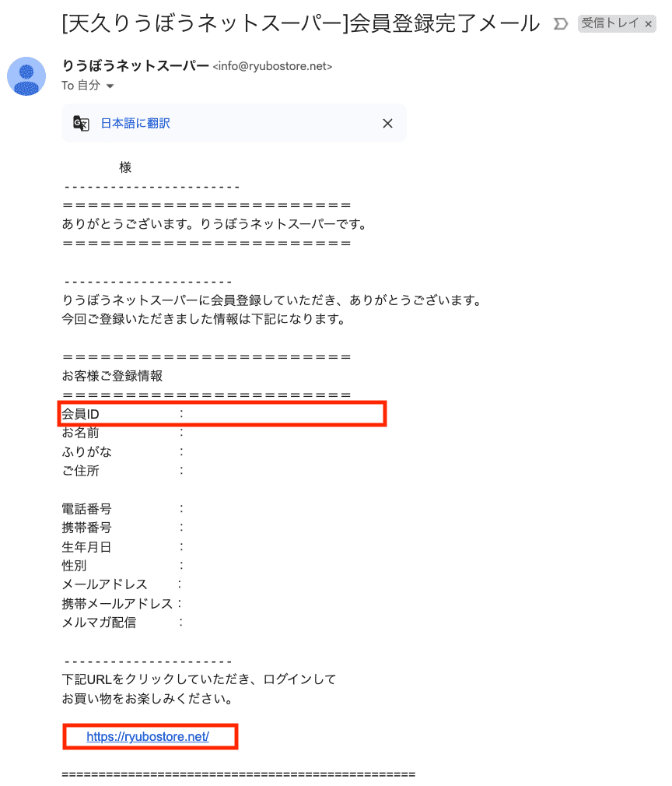Click the メールアドレス field label
The height and width of the screenshot is (786, 672).
pos(105,584)
